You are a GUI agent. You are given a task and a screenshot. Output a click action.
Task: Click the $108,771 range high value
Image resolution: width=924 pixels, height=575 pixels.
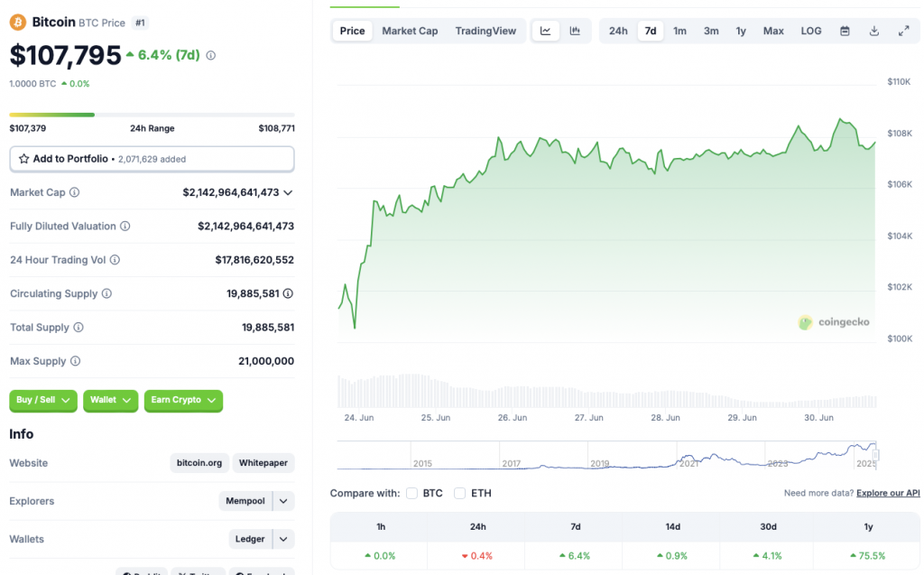[277, 128]
